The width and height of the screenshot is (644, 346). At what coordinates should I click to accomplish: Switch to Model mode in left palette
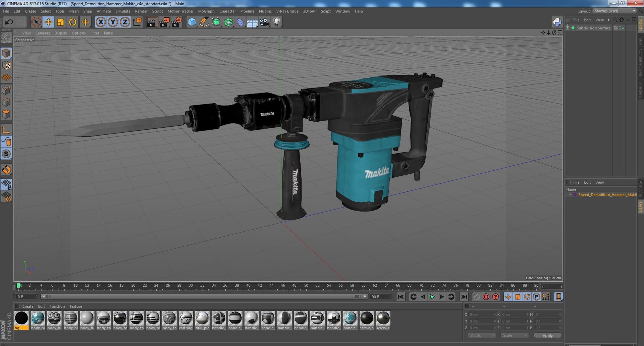[6, 53]
